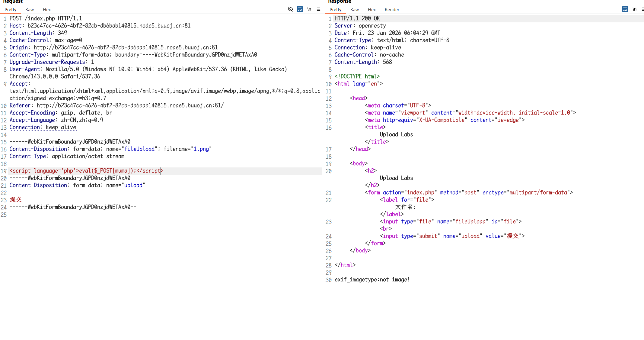Toggle word wrap in the Response panel
This screenshot has height=340, width=644.
tap(625, 9)
